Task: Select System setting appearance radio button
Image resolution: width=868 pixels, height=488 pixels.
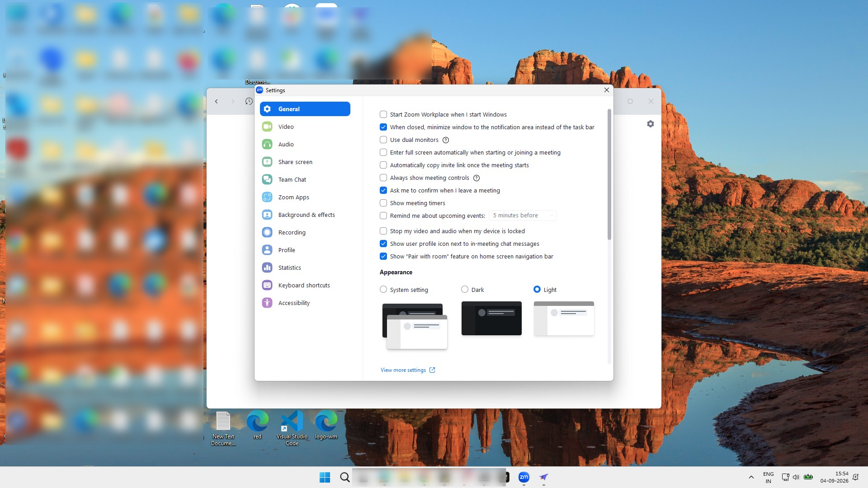Action: 383,289
